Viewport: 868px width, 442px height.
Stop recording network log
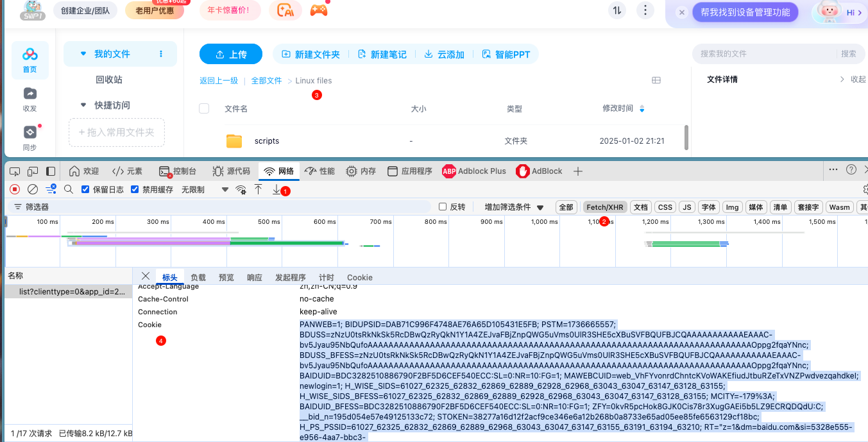point(14,189)
